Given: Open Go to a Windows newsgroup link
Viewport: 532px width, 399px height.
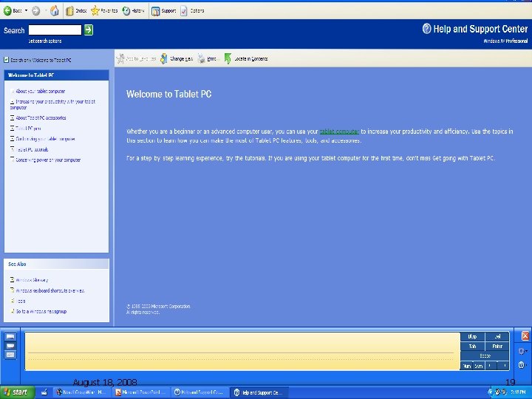Looking at the screenshot, I should click(x=41, y=312).
